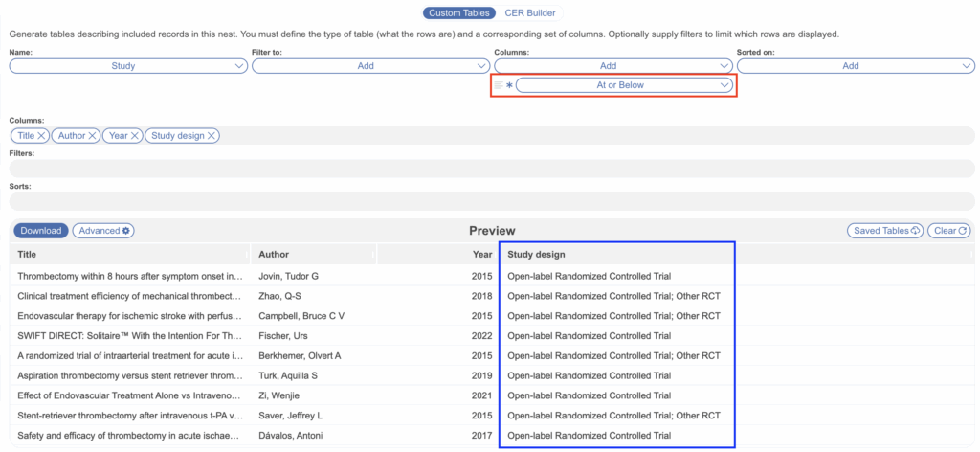Expand the Filter to dropdown
The image size is (980, 452).
point(371,66)
